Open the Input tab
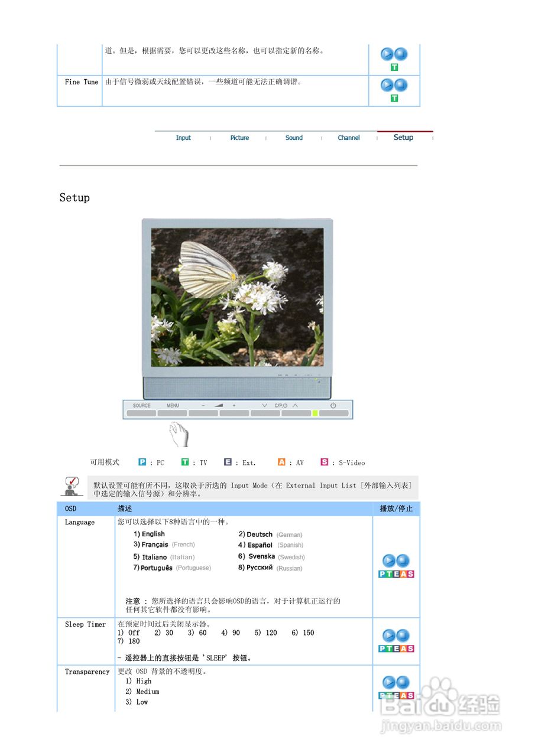 (183, 138)
